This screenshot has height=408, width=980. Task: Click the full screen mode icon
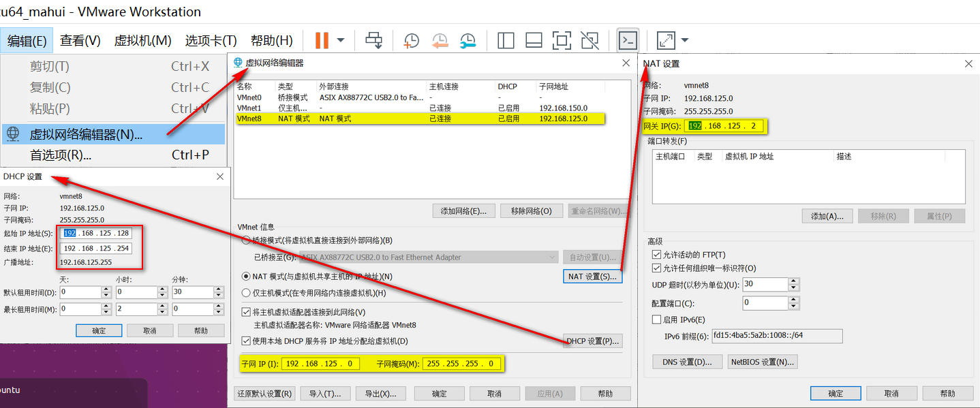point(562,40)
